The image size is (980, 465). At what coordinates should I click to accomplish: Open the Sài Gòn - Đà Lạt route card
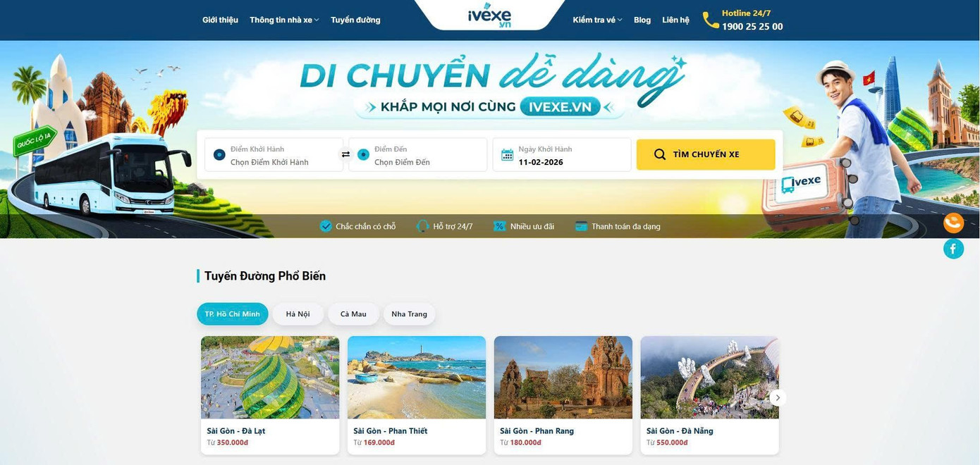pyautogui.click(x=270, y=395)
